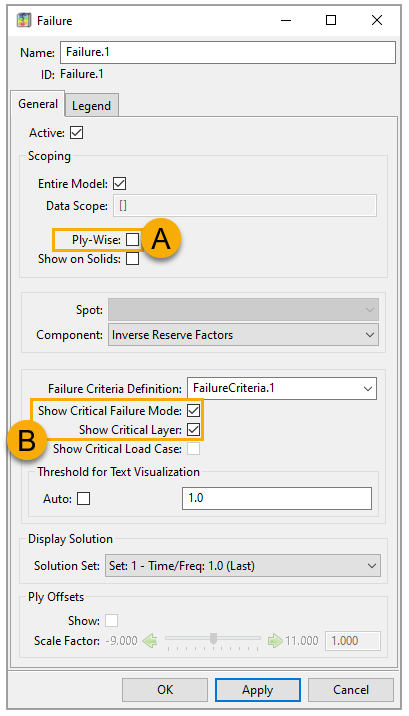Click the Failure dialog title bar icon
Image resolution: width=409 pixels, height=716 pixels.
pyautogui.click(x=24, y=21)
